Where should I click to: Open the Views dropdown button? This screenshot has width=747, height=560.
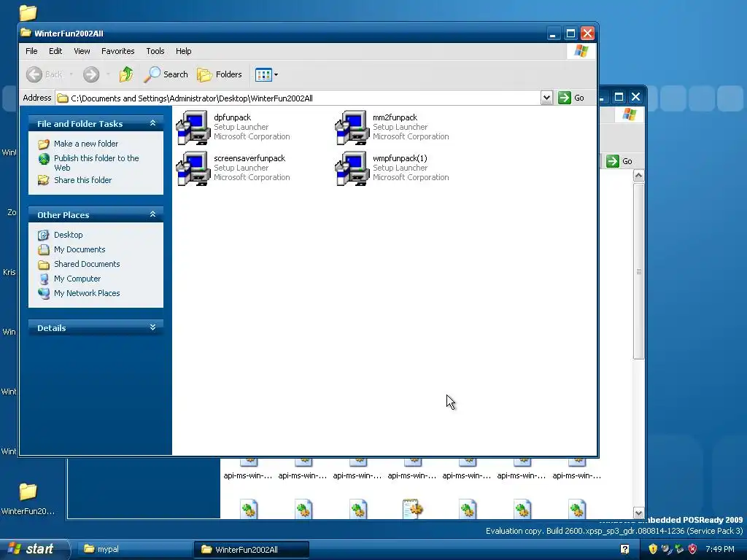(x=266, y=74)
